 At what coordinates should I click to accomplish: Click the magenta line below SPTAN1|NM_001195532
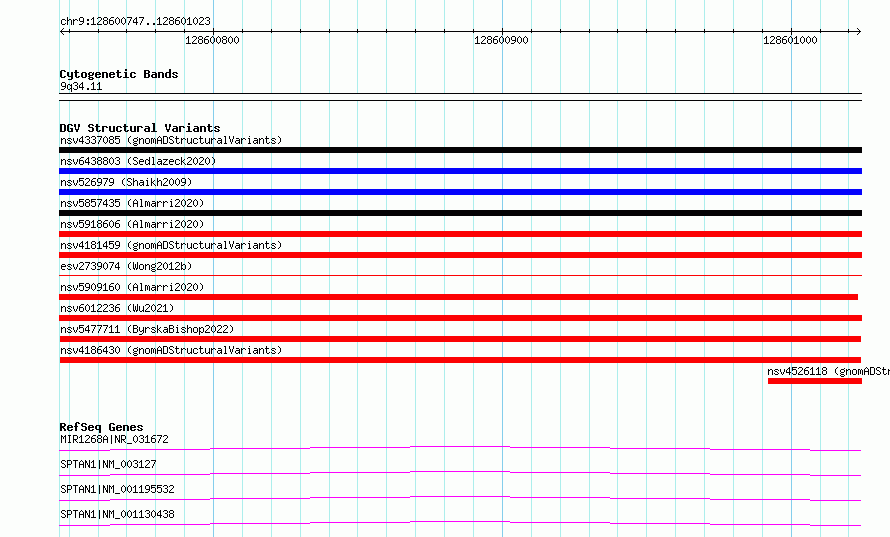tap(460, 498)
